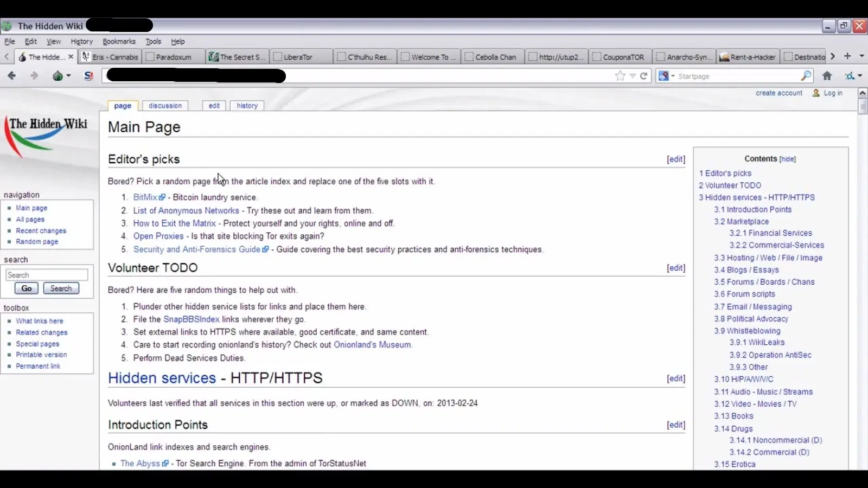This screenshot has width=868, height=488.
Task: Open the History menu
Action: click(x=81, y=41)
